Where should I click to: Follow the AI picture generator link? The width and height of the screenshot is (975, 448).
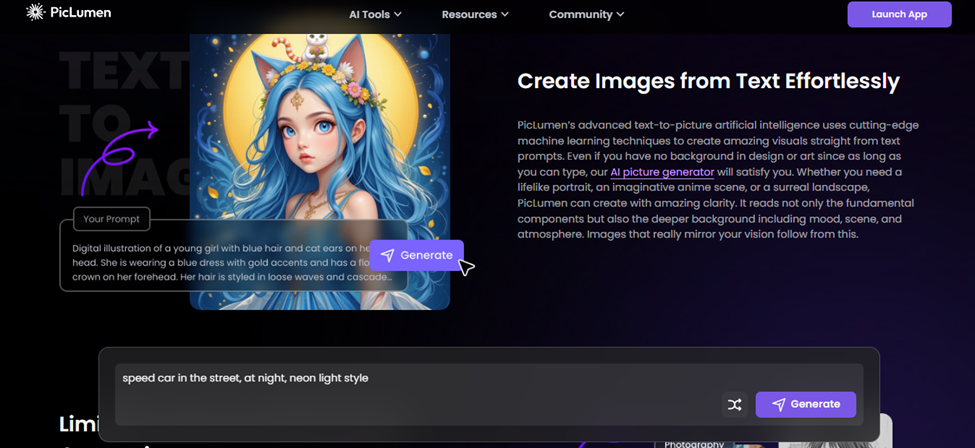click(662, 172)
